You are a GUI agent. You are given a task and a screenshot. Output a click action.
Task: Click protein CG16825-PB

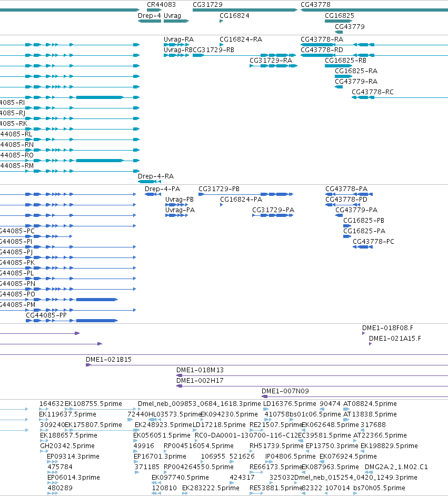[x=364, y=221]
